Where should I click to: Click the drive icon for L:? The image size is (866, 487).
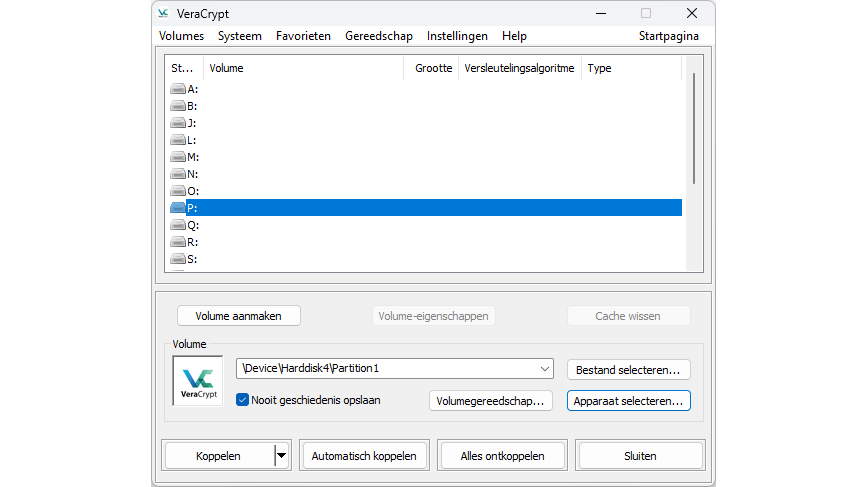click(178, 140)
